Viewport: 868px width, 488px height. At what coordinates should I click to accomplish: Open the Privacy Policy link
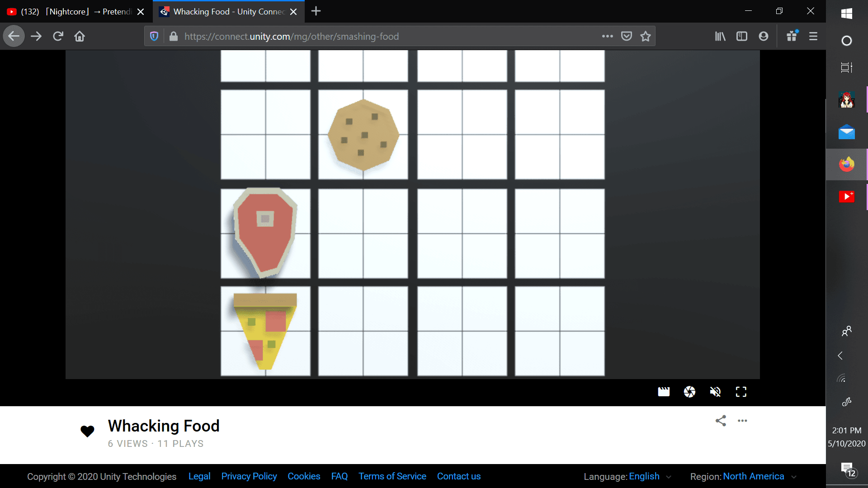point(249,476)
